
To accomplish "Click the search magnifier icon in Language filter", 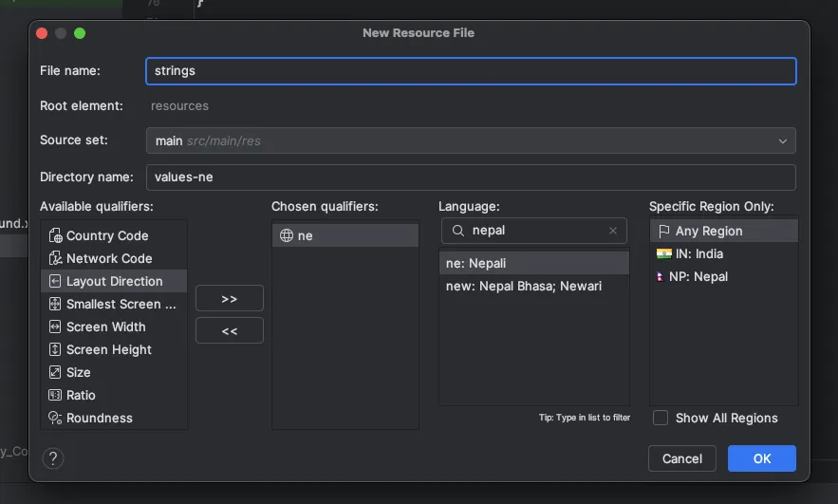I will (x=458, y=231).
